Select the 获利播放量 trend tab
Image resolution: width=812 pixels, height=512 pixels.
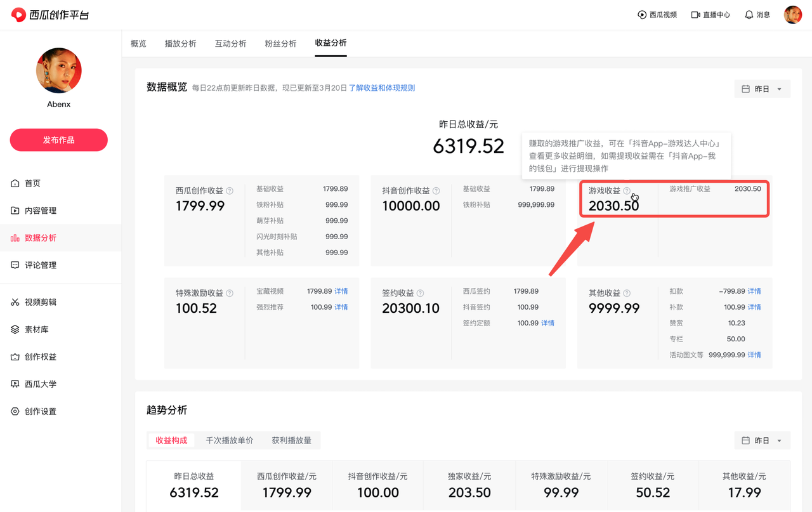click(291, 440)
